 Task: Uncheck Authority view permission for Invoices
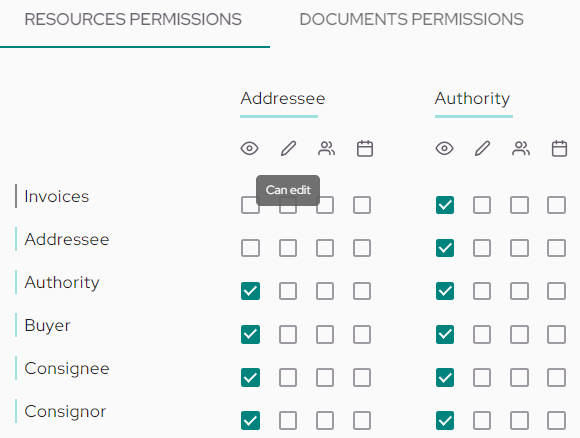pyautogui.click(x=445, y=205)
